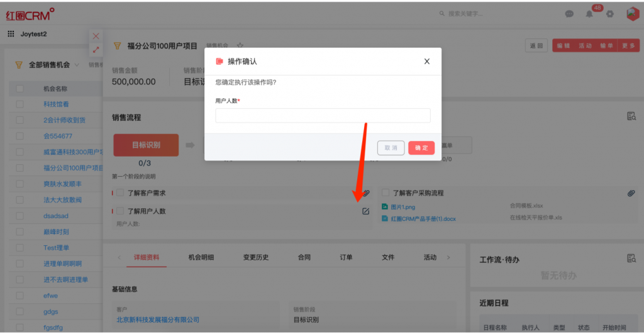Tick the checkbox beside 科技馆看 row
The height and width of the screenshot is (334, 644).
coord(19,104)
